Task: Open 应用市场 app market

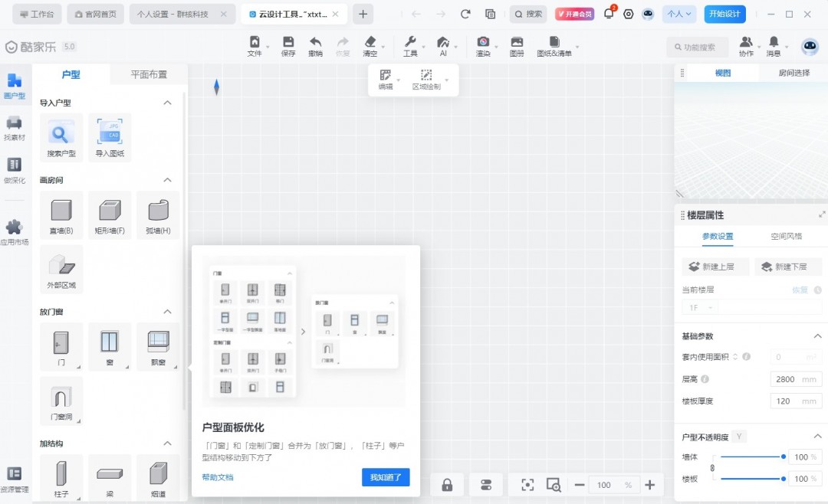Action: [15, 233]
